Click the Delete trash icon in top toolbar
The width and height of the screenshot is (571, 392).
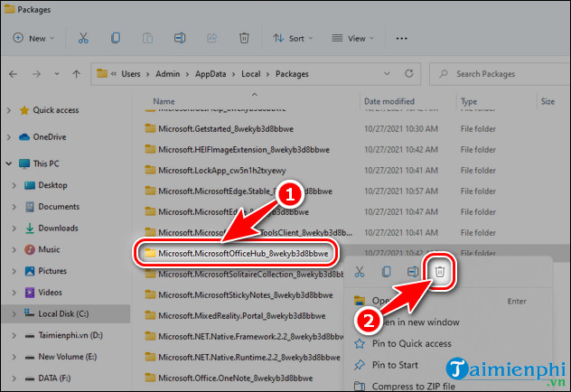click(244, 38)
